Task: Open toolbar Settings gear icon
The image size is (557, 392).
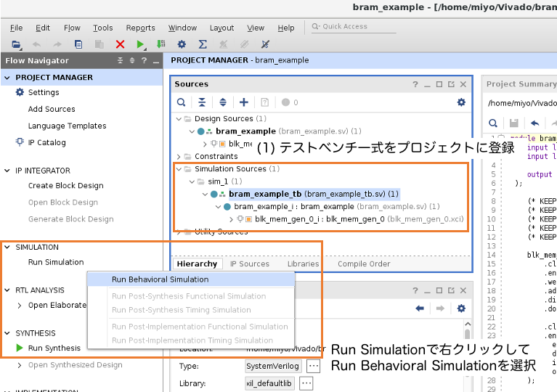Action: coord(182,44)
